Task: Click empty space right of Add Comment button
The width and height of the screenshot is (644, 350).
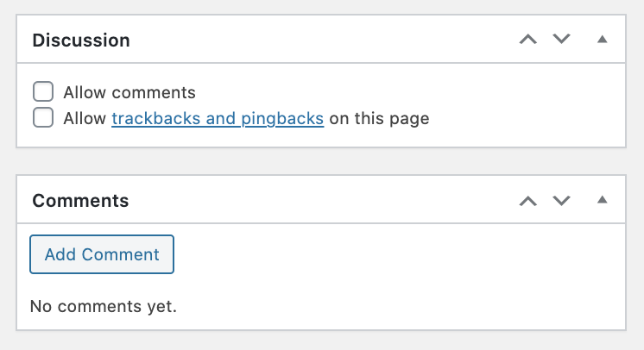Action: [388, 254]
